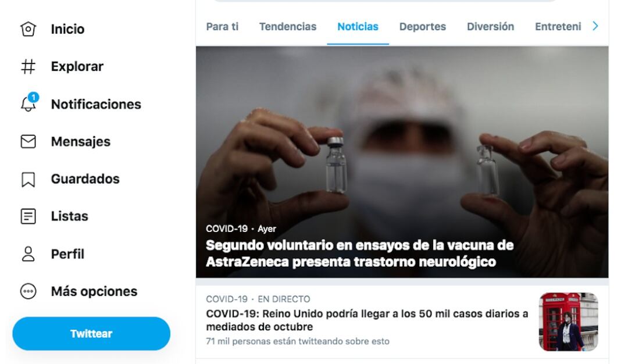
Task: Click the vaccine vials hero image
Action: point(402,162)
